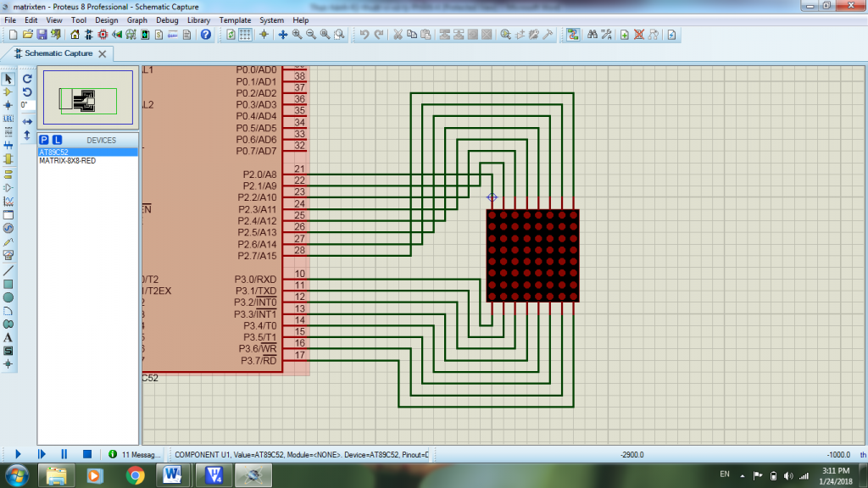The height and width of the screenshot is (488, 868).
Task: Click the Zoom In magnifier icon
Action: pos(298,35)
